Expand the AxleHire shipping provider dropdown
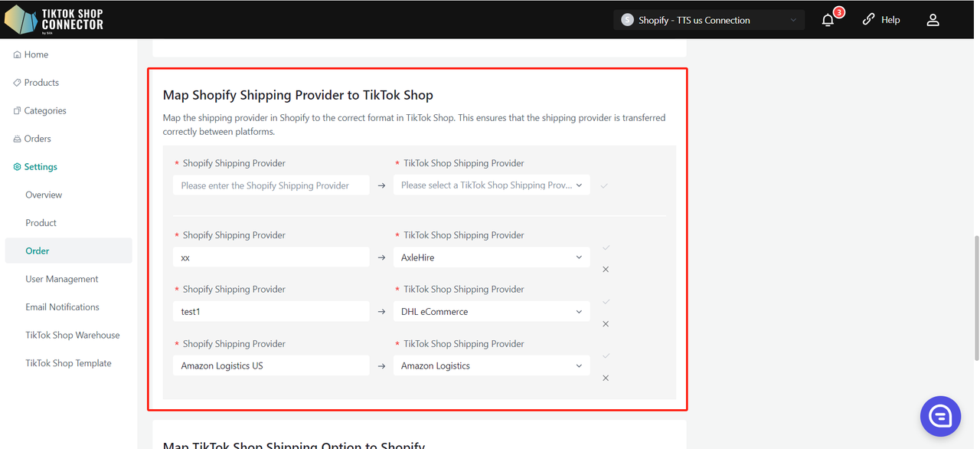Image resolution: width=980 pixels, height=449 pixels. pos(492,257)
